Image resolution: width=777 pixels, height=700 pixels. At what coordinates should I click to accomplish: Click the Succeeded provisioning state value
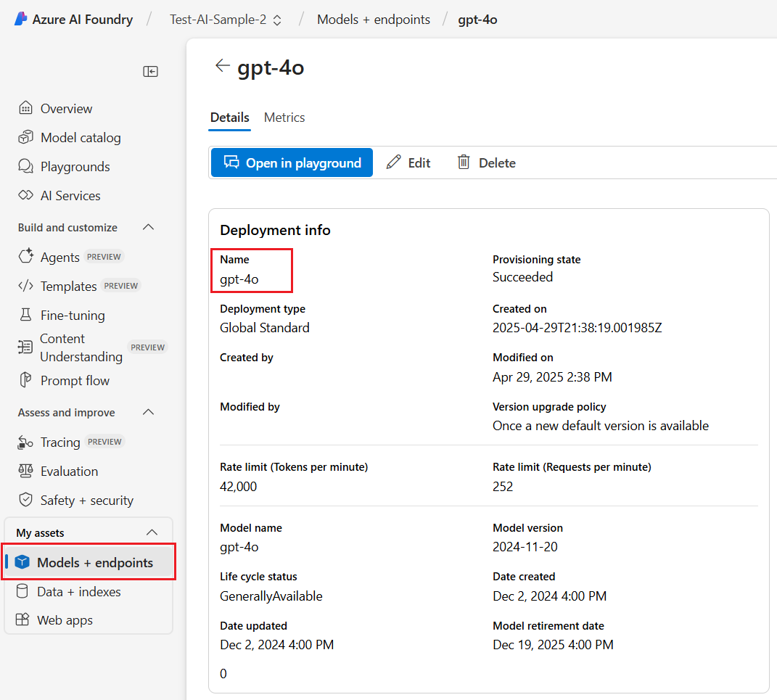click(523, 277)
